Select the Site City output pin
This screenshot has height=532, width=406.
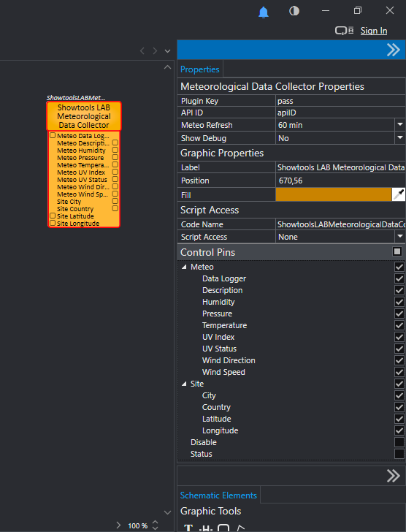coord(115,201)
